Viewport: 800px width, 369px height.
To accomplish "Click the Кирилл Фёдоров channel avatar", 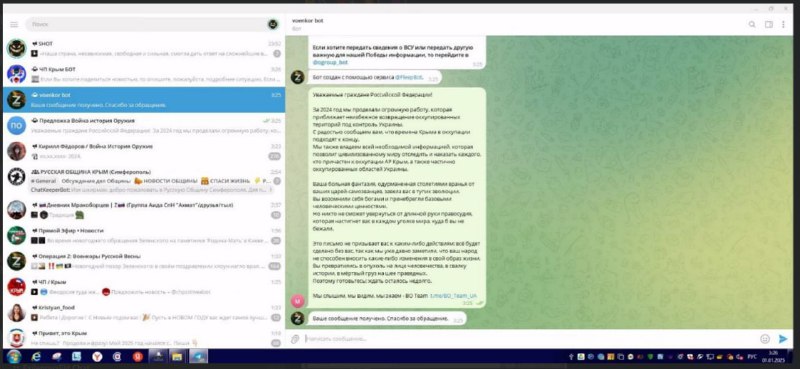I will [x=16, y=151].
